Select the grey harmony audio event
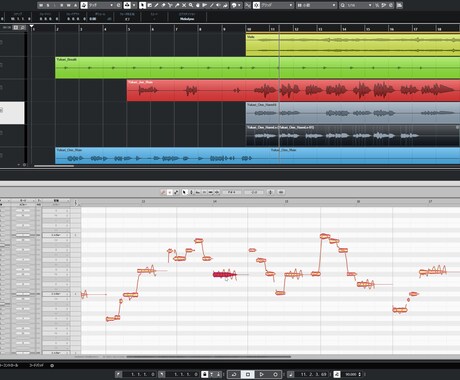This screenshot has width=460, height=380. click(x=353, y=113)
